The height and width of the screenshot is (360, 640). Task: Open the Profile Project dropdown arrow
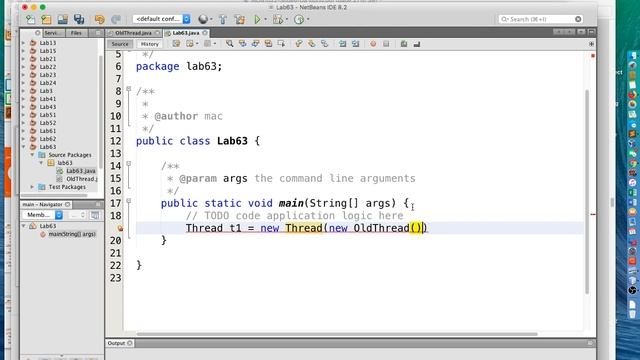[x=308, y=19]
